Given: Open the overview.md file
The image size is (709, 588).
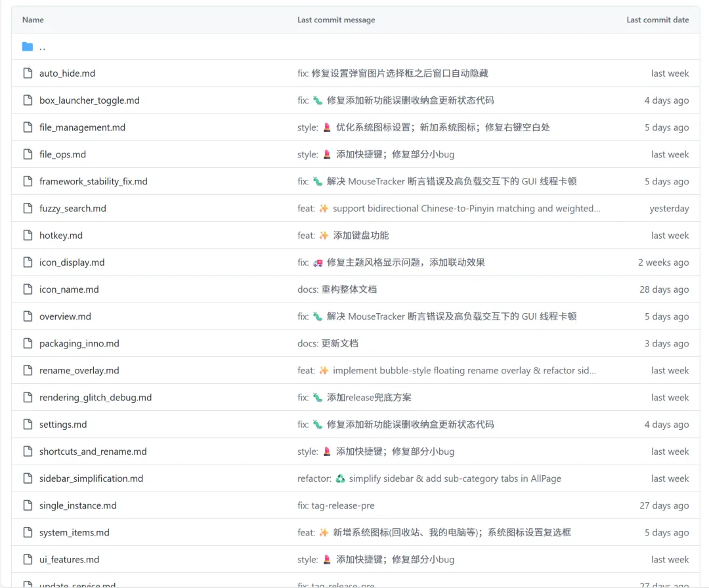Looking at the screenshot, I should point(64,316).
